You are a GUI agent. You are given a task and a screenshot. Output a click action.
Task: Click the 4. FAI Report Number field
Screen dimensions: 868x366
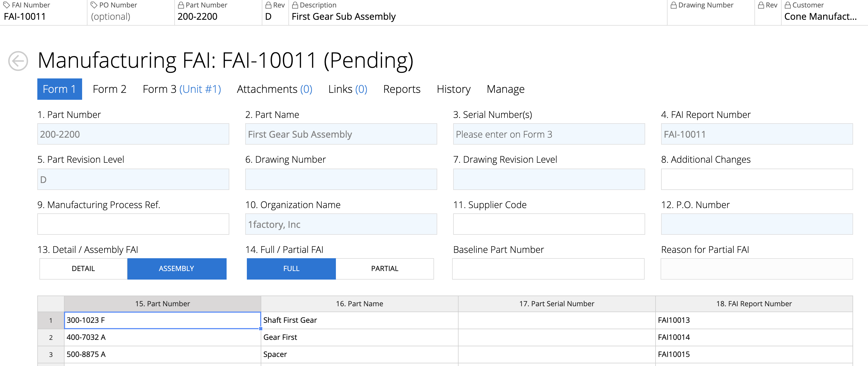[x=757, y=134]
